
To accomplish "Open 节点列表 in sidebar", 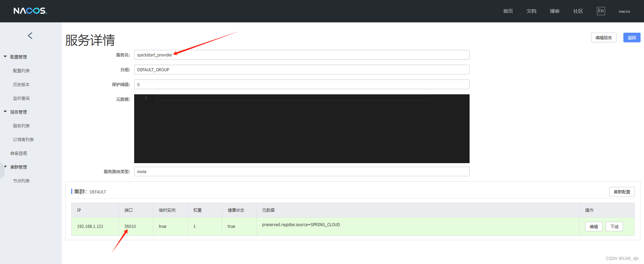I will click(21, 181).
